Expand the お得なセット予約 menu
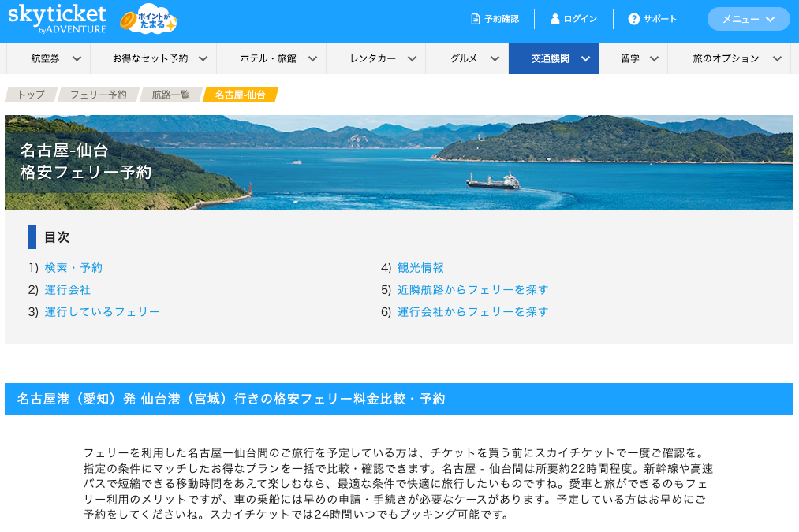This screenshot has width=799, height=532. 159,58
